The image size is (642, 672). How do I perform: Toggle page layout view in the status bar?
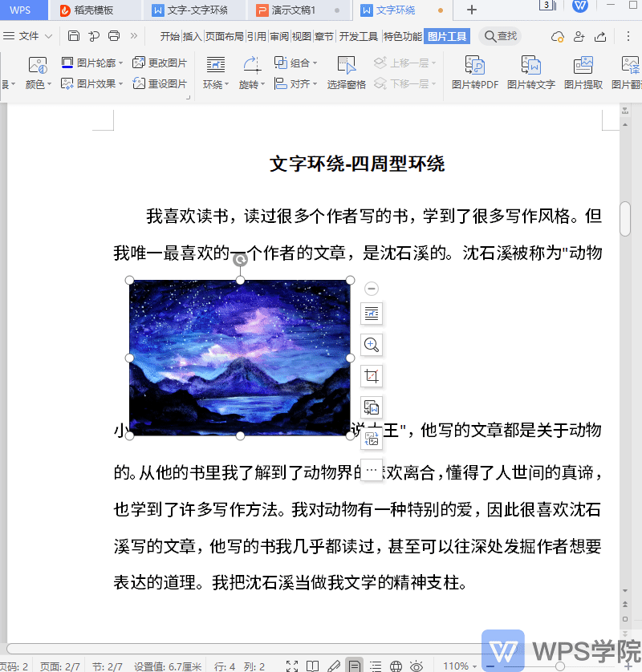pyautogui.click(x=354, y=665)
